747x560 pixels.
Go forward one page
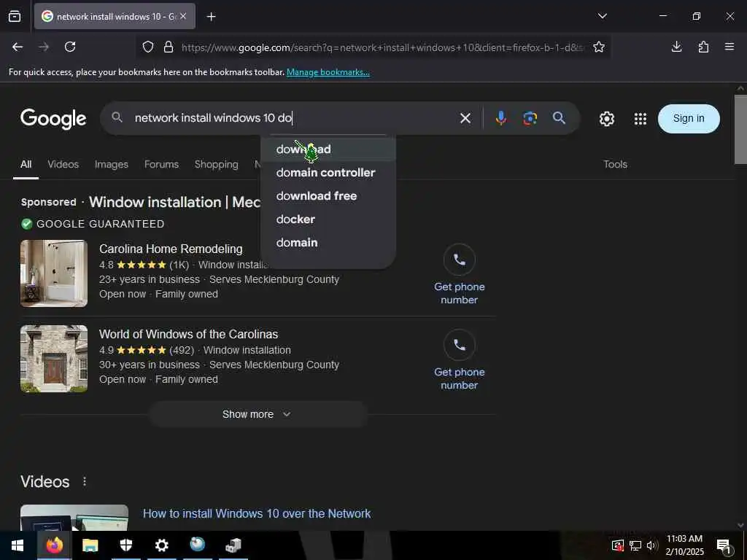coord(44,47)
